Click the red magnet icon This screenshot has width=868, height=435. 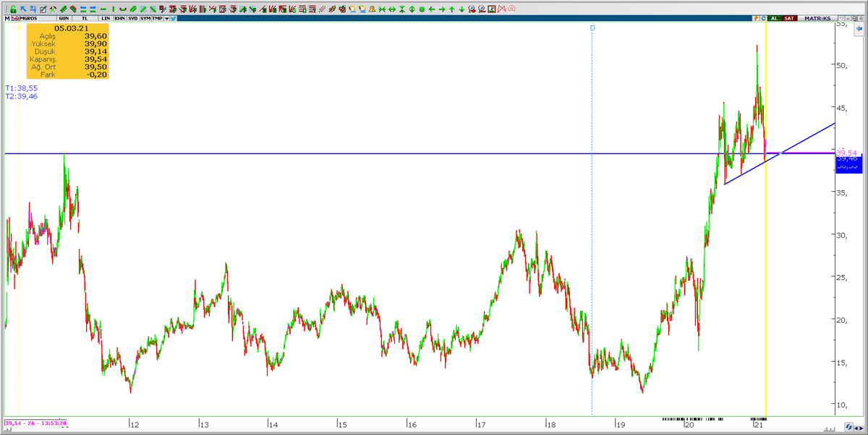[511, 9]
